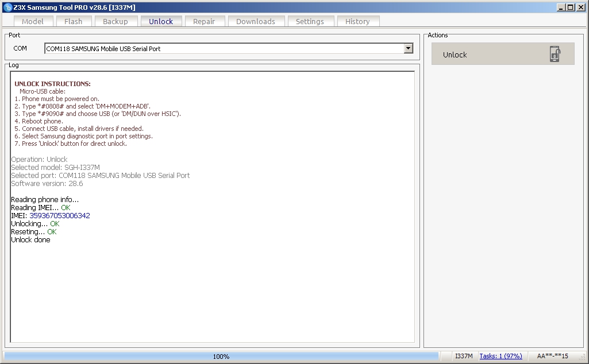Click the COM118 SAMSUNG port combo box
The height and width of the screenshot is (364, 589).
click(x=229, y=48)
